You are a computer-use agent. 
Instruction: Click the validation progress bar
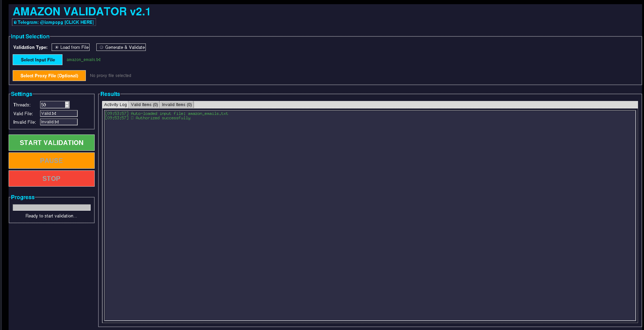click(52, 207)
